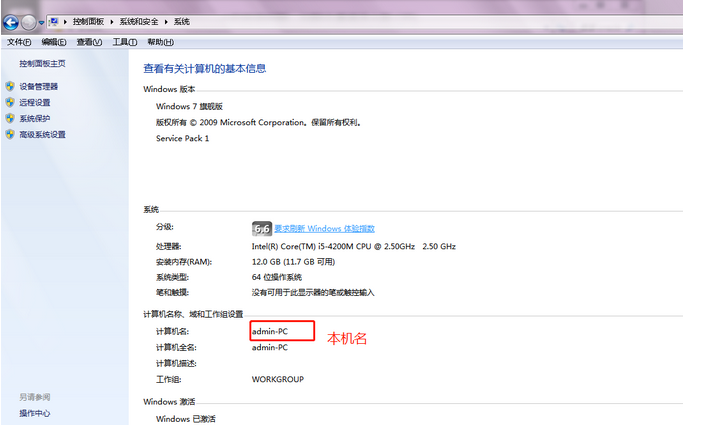The width and height of the screenshot is (704, 436).
Task: Open the 编辑(E) menu
Action: pyautogui.click(x=54, y=42)
